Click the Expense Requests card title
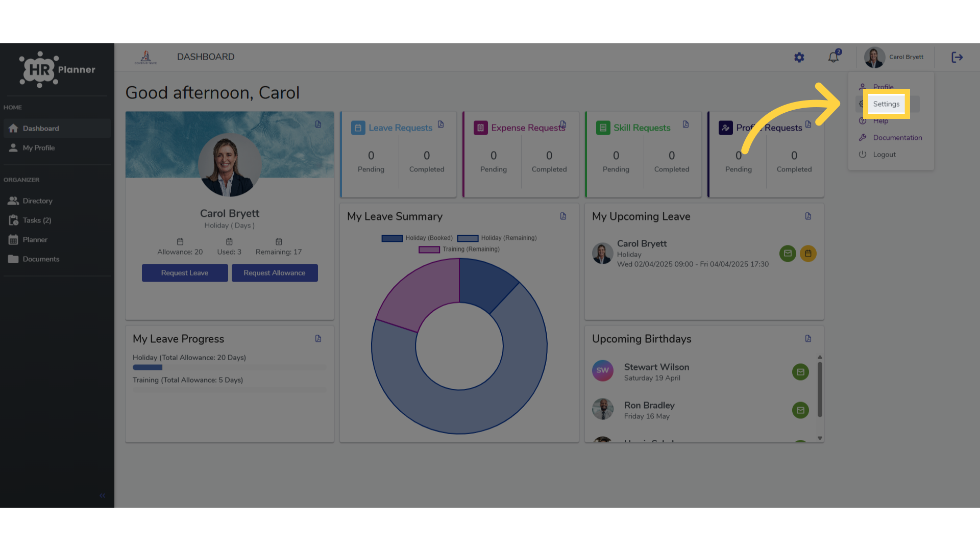Viewport: 980px width, 551px height. coord(528,128)
